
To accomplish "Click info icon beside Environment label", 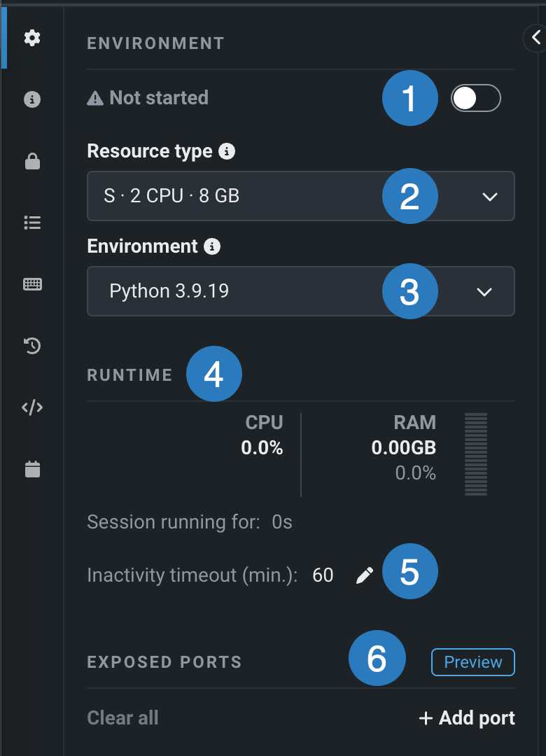I will click(212, 246).
